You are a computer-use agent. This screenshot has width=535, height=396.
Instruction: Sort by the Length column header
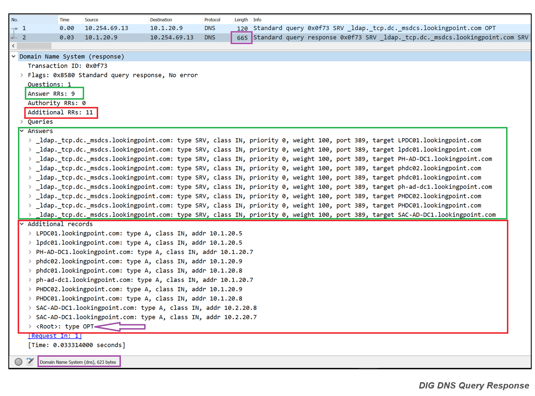242,20
